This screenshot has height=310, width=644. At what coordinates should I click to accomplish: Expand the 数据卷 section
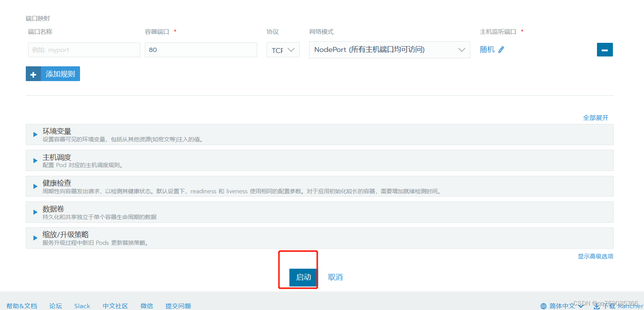(319, 212)
